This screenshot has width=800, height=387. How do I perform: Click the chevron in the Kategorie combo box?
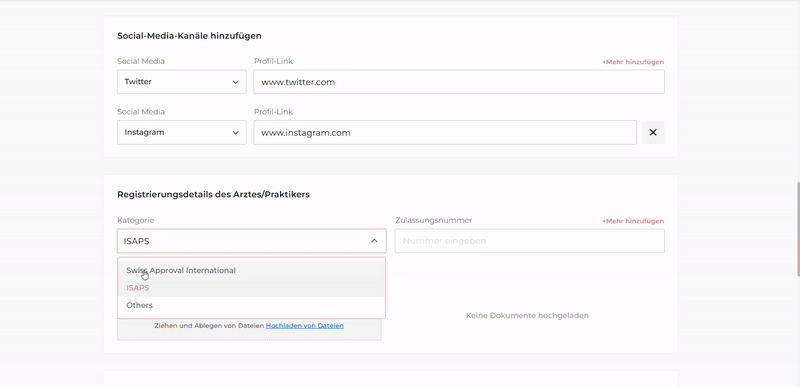(x=374, y=241)
